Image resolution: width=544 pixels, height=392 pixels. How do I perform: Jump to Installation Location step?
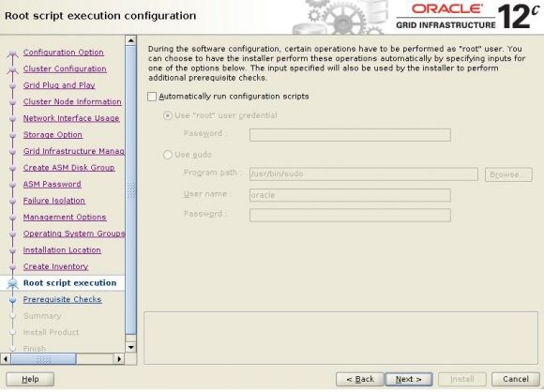[62, 250]
